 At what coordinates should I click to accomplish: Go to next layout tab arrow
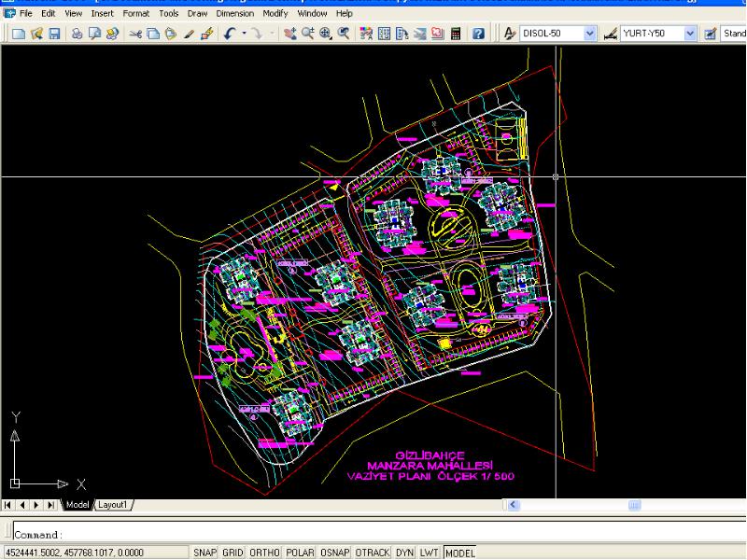point(36,504)
